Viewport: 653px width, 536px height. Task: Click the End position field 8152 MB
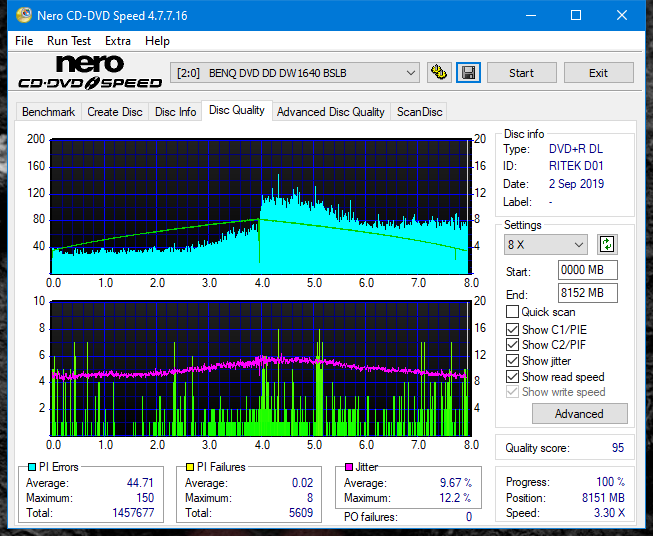[587, 293]
